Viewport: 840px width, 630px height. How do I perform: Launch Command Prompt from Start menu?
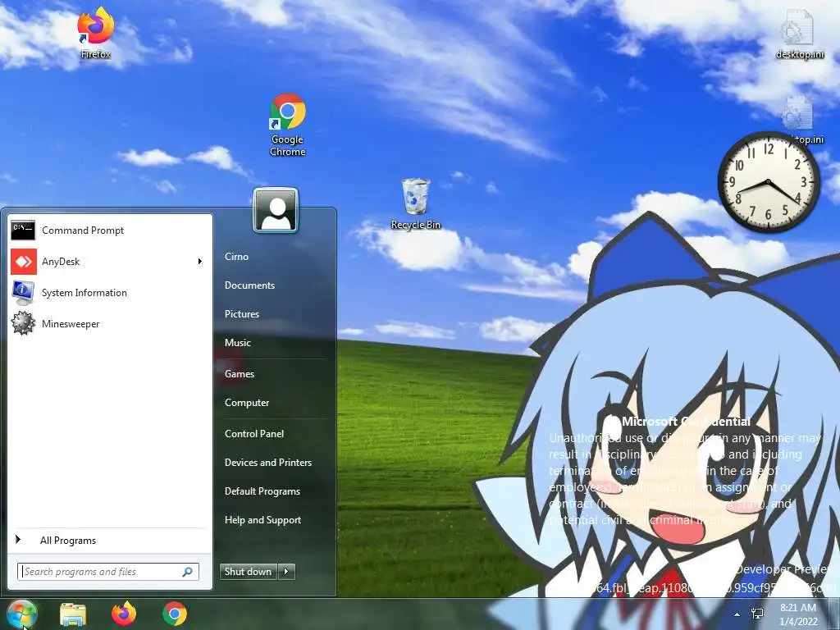pyautogui.click(x=110, y=231)
